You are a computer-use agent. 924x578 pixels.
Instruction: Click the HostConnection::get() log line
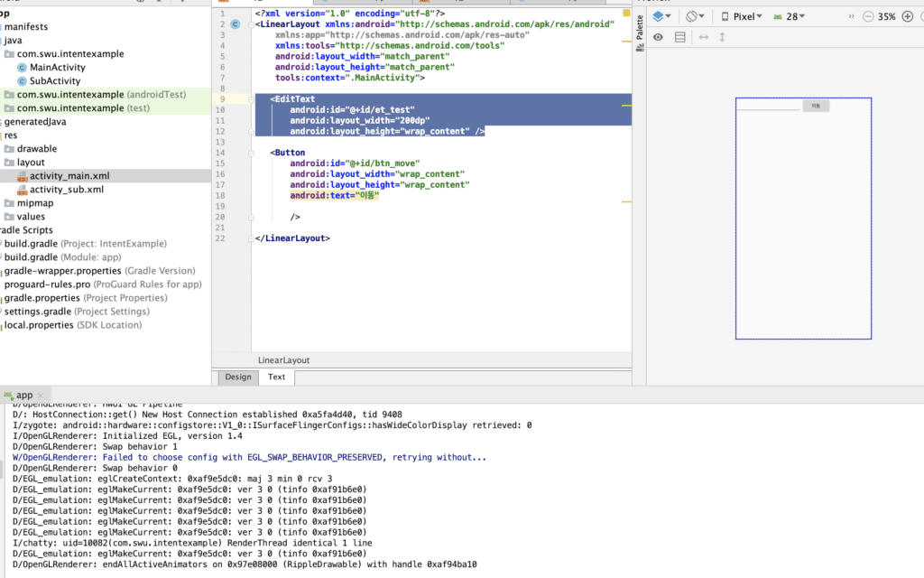(207, 415)
